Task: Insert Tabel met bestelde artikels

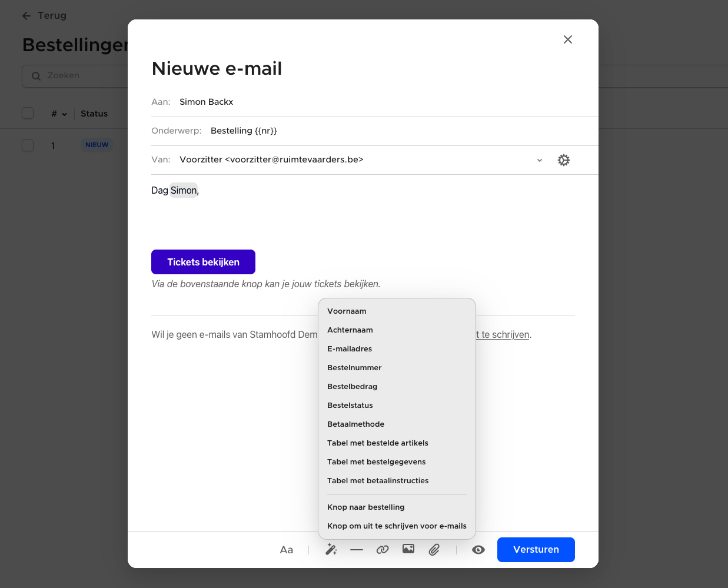Action: 378,443
